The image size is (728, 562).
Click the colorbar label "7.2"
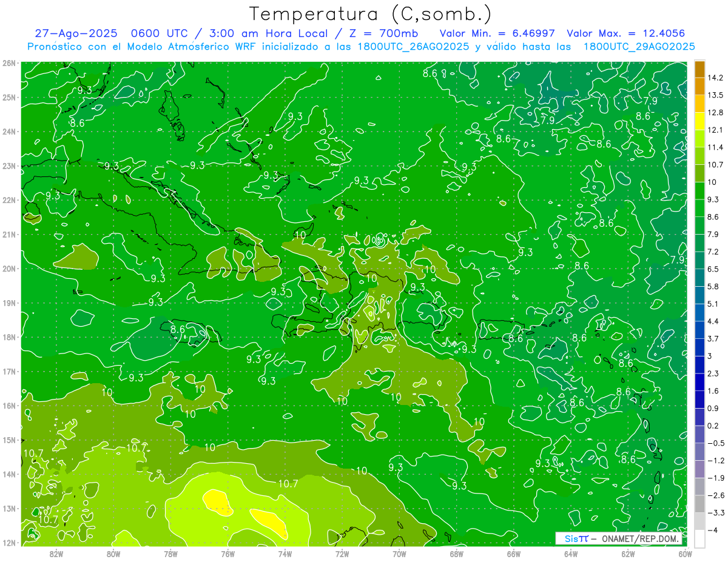[x=713, y=252]
